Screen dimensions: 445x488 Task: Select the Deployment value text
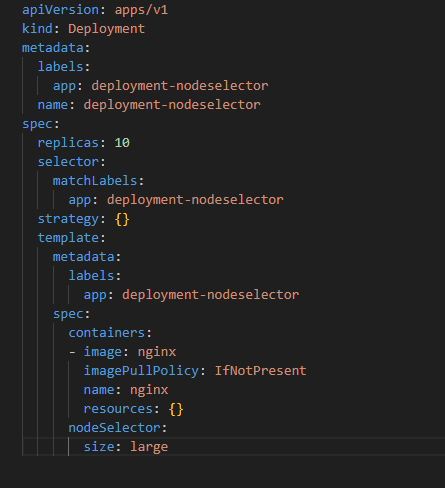pos(107,29)
